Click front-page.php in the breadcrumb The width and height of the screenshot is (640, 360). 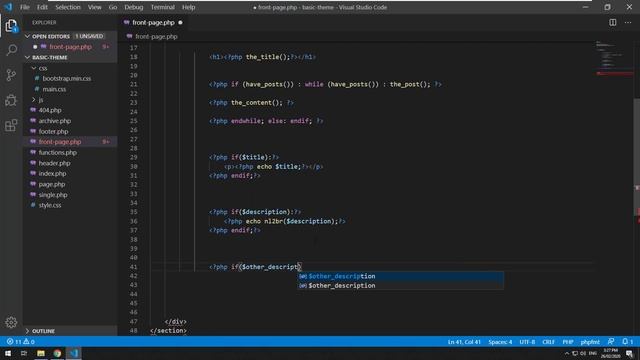[x=156, y=36]
